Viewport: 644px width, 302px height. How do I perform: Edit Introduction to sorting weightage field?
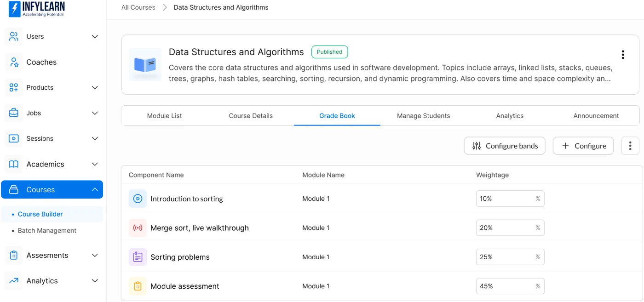pyautogui.click(x=510, y=199)
